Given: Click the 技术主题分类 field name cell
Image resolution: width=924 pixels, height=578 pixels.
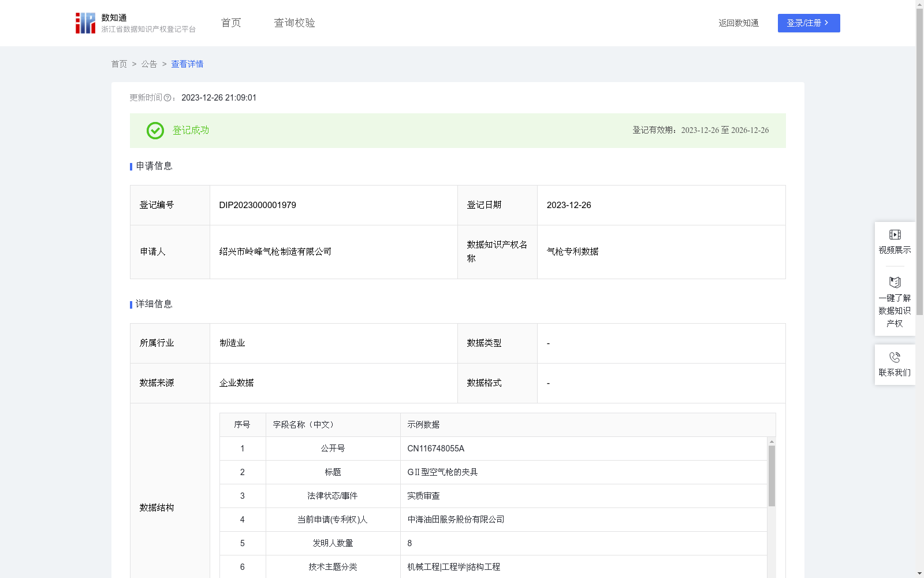Looking at the screenshot, I should (333, 567).
